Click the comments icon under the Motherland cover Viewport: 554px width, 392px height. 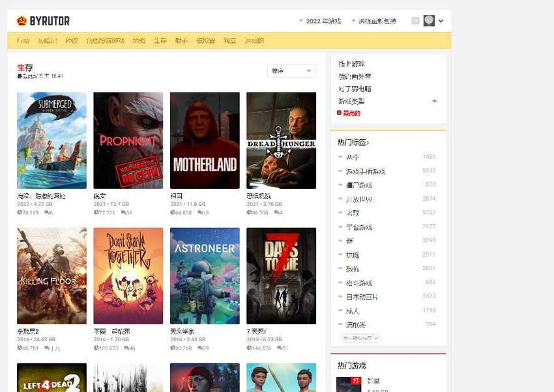pyautogui.click(x=200, y=212)
